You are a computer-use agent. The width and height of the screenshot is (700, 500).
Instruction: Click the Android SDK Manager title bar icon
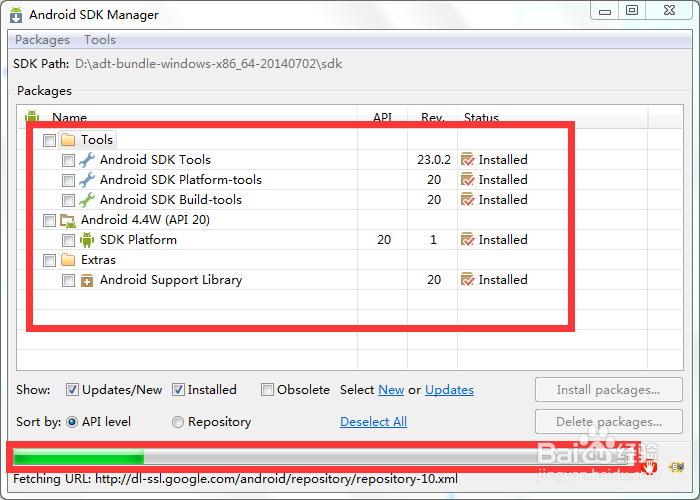tap(16, 15)
